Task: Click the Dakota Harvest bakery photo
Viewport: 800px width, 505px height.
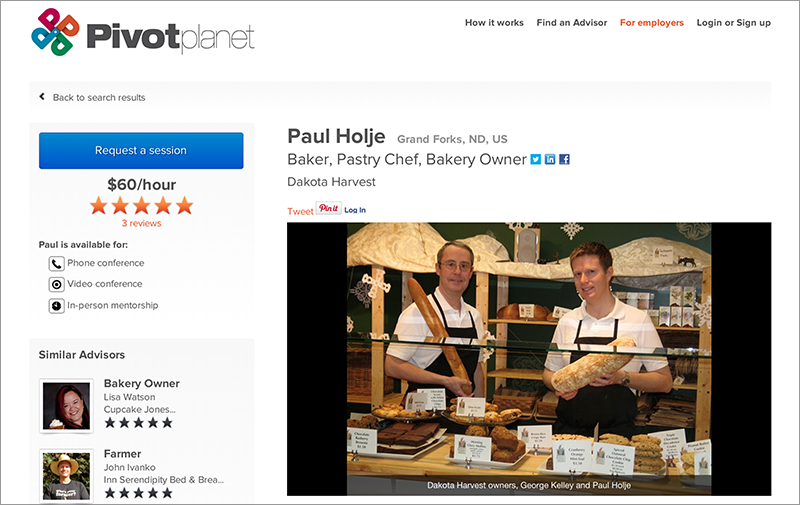Action: 529,359
